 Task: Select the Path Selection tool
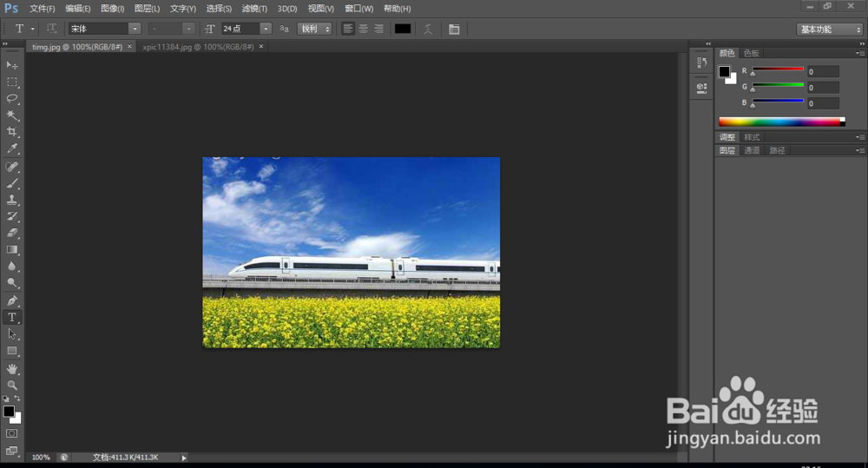11,334
